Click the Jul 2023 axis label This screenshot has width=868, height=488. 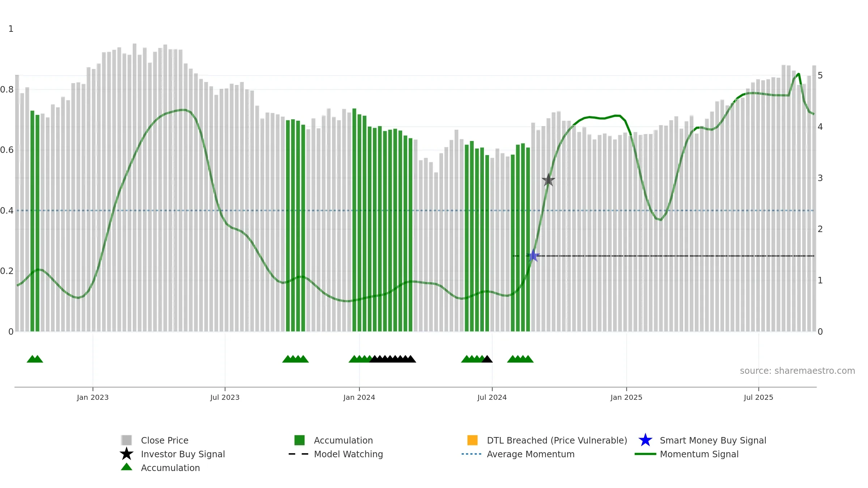click(x=225, y=397)
